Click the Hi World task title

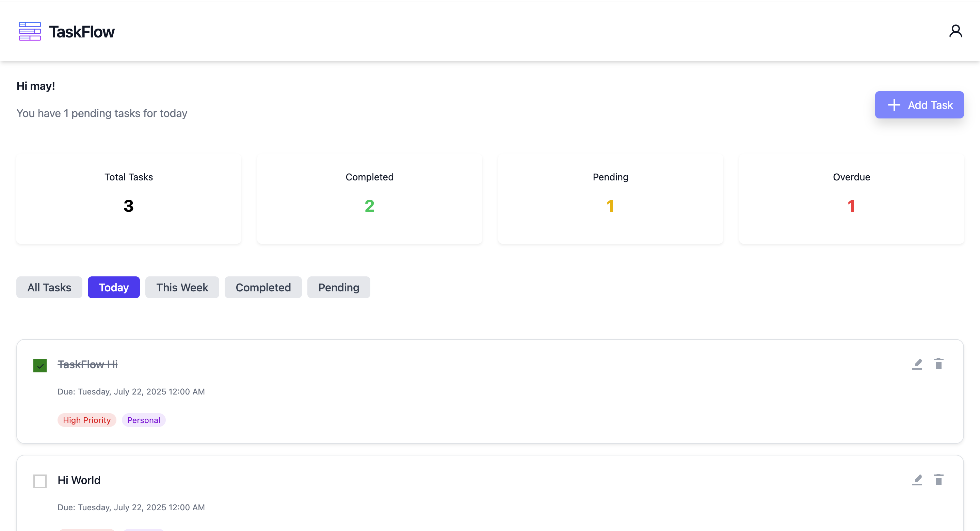pyautogui.click(x=79, y=480)
